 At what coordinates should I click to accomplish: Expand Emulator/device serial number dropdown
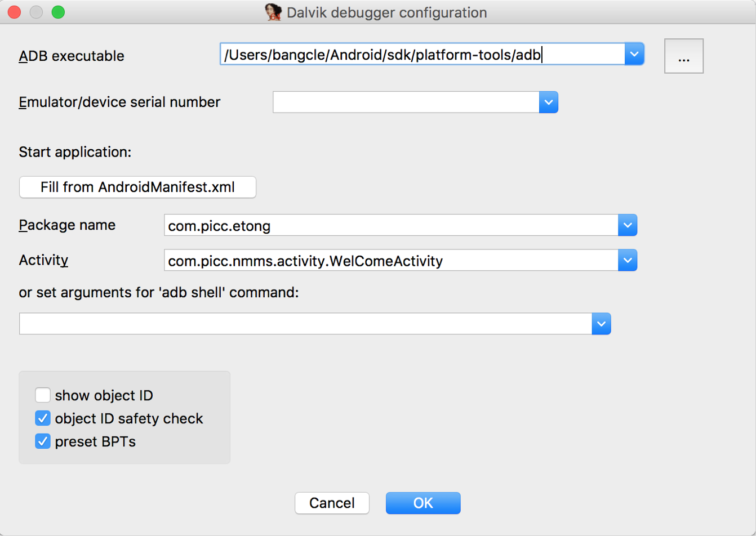[548, 102]
